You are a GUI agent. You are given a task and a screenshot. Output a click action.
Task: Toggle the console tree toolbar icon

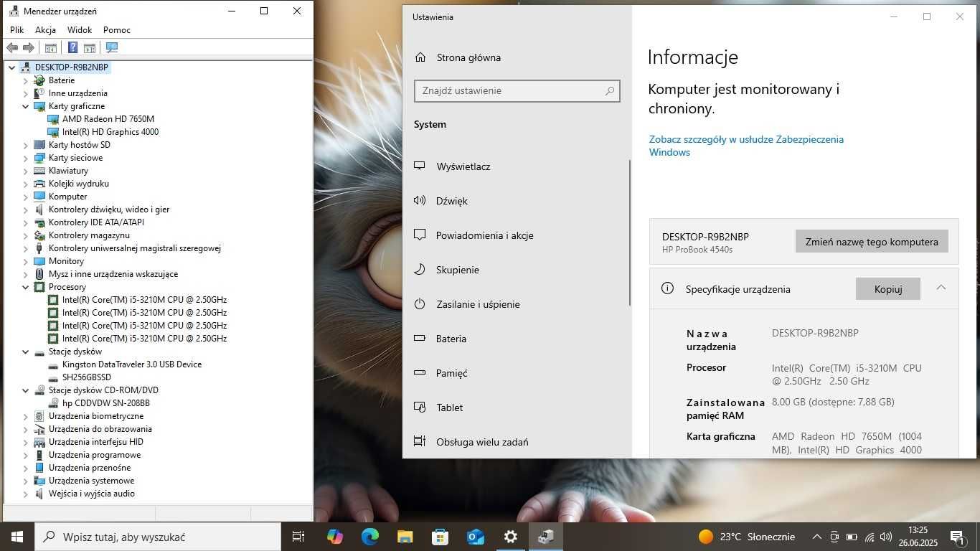click(51, 48)
